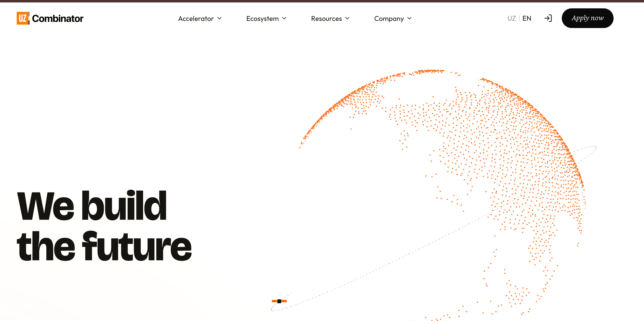
Task: Click the orbiting satellite icon
Action: click(x=279, y=301)
